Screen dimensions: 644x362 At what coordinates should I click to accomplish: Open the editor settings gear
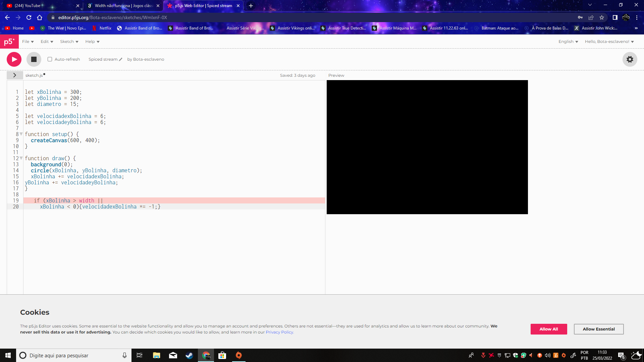630,59
